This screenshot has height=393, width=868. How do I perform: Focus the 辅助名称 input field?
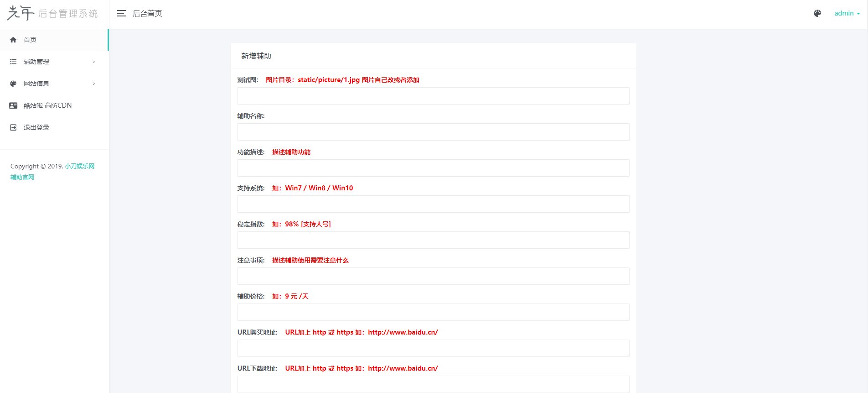(x=433, y=132)
